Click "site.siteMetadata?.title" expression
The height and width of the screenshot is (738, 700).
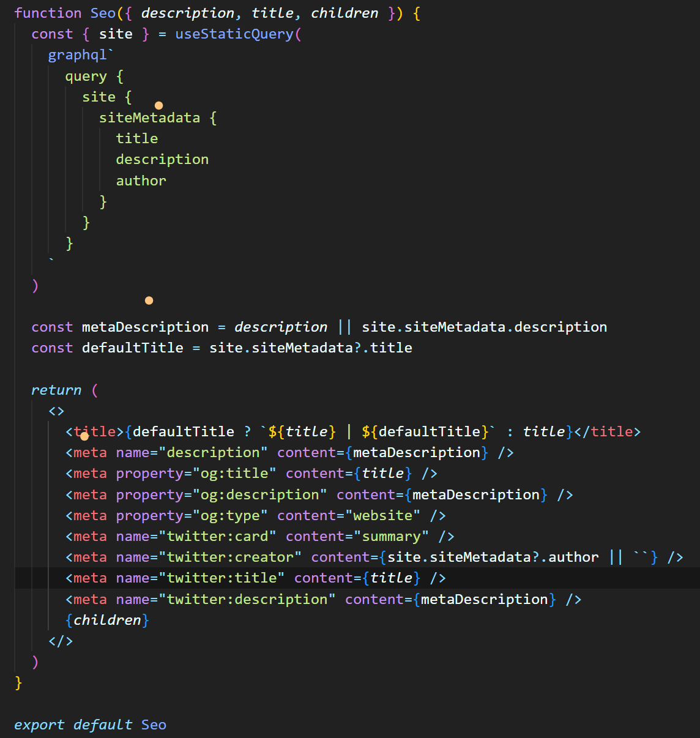(x=311, y=348)
